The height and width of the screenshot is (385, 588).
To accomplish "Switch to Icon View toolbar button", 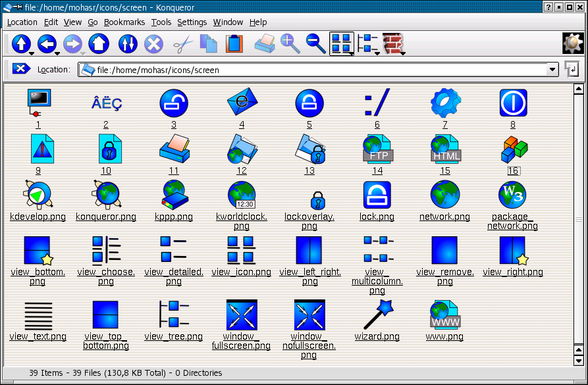I will (x=341, y=43).
